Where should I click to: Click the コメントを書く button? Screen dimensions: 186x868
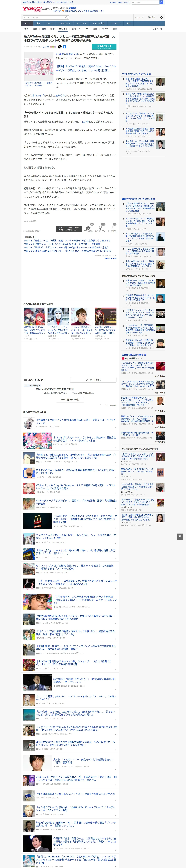click(93, 380)
